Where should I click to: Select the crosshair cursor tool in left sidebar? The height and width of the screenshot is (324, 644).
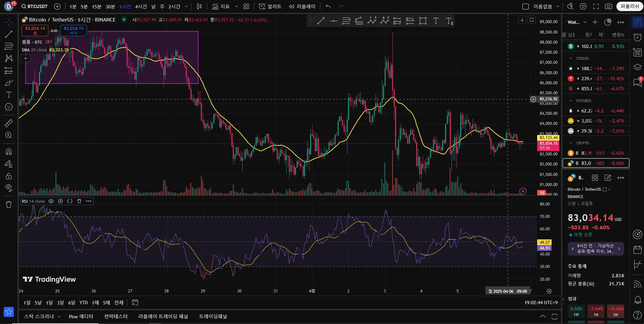point(9,22)
